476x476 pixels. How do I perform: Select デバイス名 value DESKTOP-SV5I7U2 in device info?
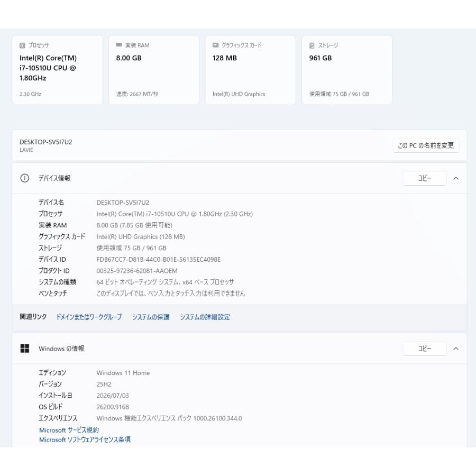123,203
